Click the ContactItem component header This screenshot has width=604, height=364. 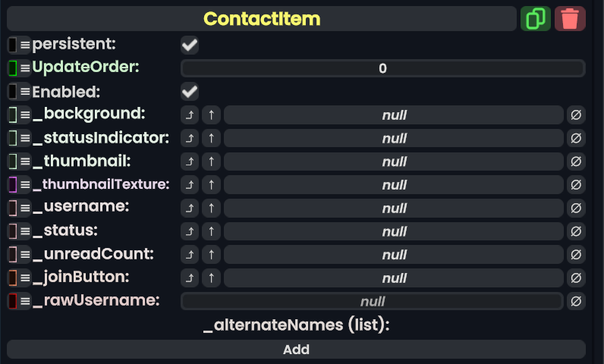tap(262, 19)
